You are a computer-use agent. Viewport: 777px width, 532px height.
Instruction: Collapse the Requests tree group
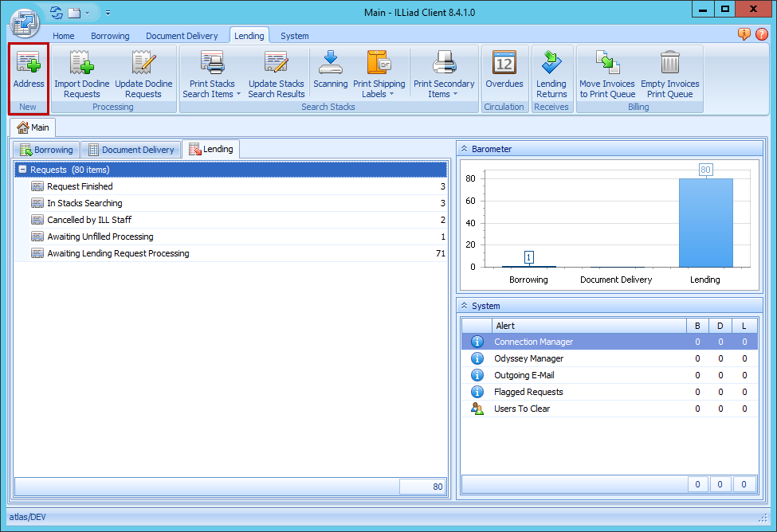(23, 170)
